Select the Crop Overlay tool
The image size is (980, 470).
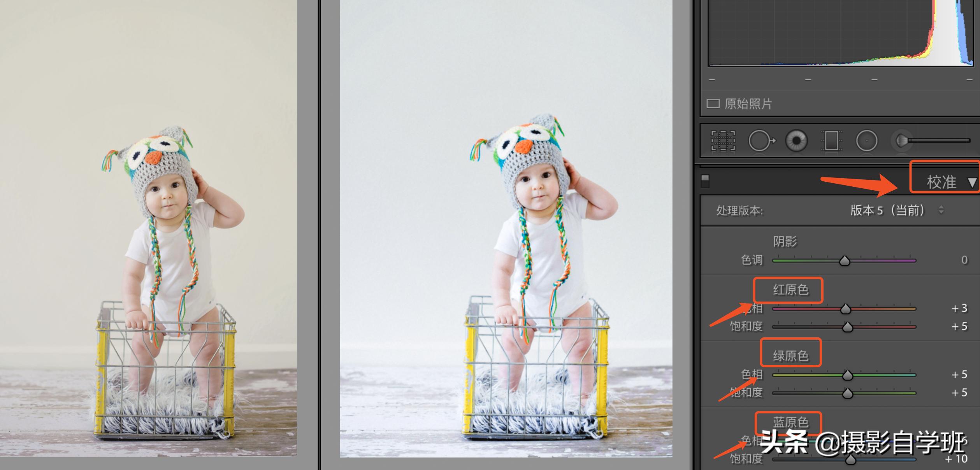point(723,141)
